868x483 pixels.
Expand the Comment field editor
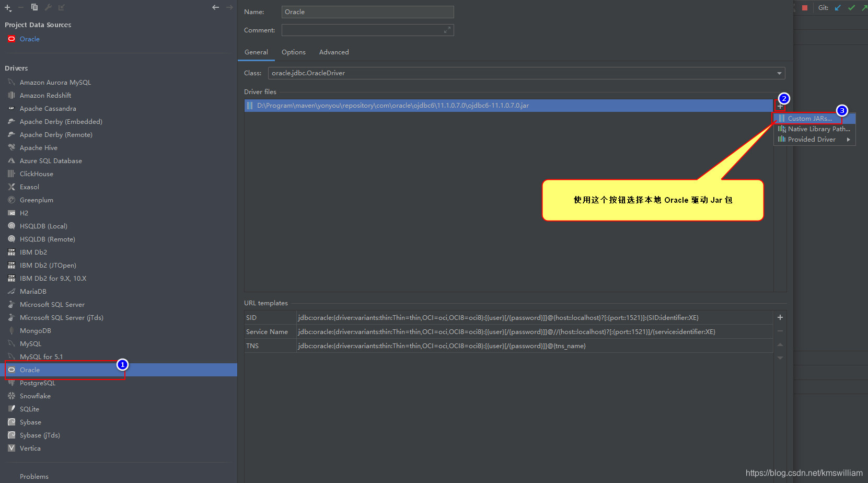(x=447, y=30)
